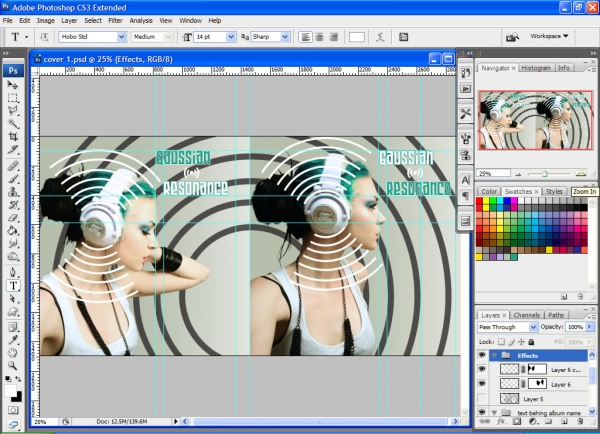Select the Move tool

[13, 85]
